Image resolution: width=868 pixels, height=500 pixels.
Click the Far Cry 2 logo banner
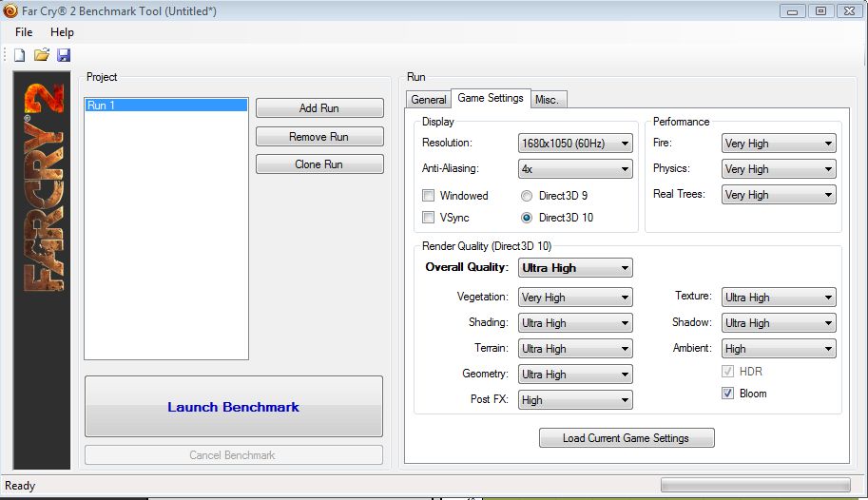coord(42,270)
